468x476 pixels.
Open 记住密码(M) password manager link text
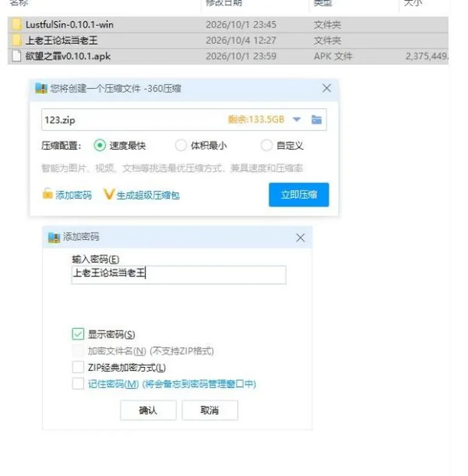172,384
